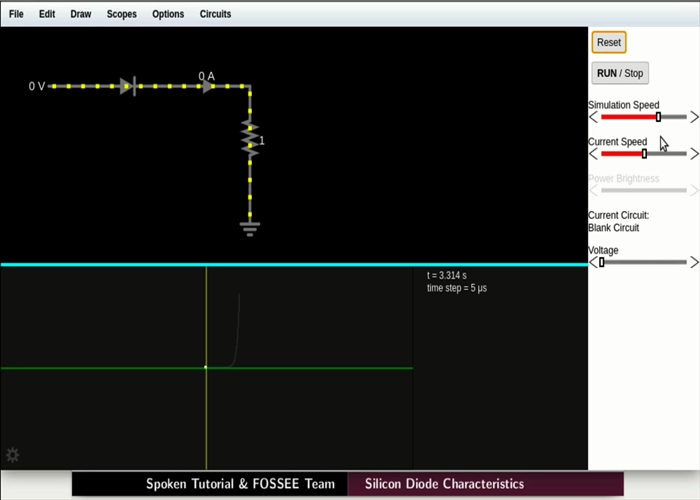The height and width of the screenshot is (500, 700).
Task: Click the ground symbol below the resistor
Action: point(249,228)
